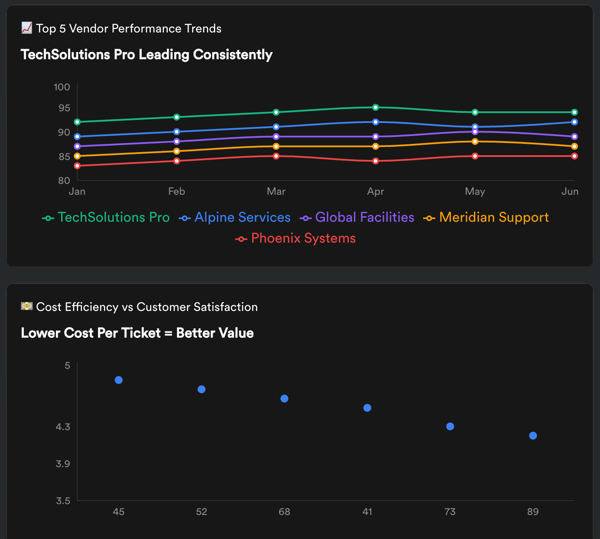Hide Meridian Support series via legend label
The image size is (600, 539).
(x=494, y=217)
